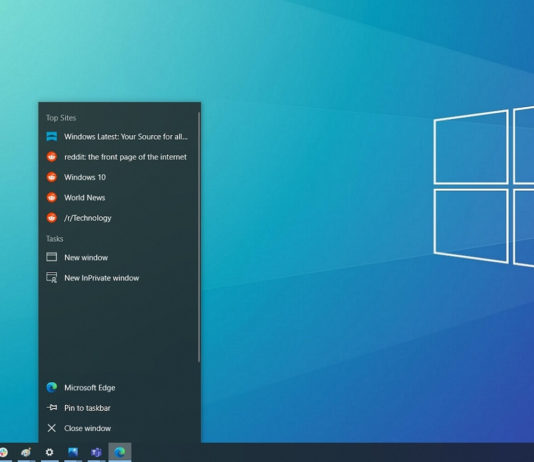Click reddit icon beside Windows 10

coord(52,177)
